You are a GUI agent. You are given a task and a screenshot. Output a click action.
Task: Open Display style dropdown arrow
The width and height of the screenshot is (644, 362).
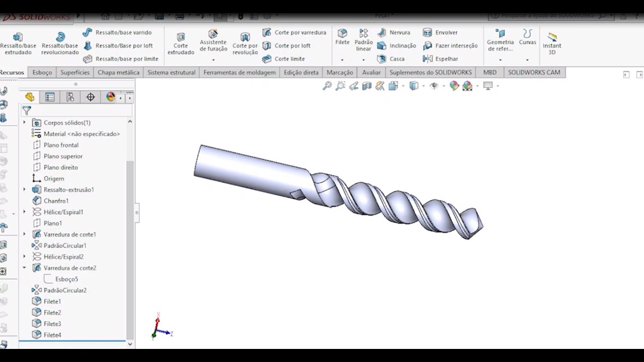coord(423,86)
